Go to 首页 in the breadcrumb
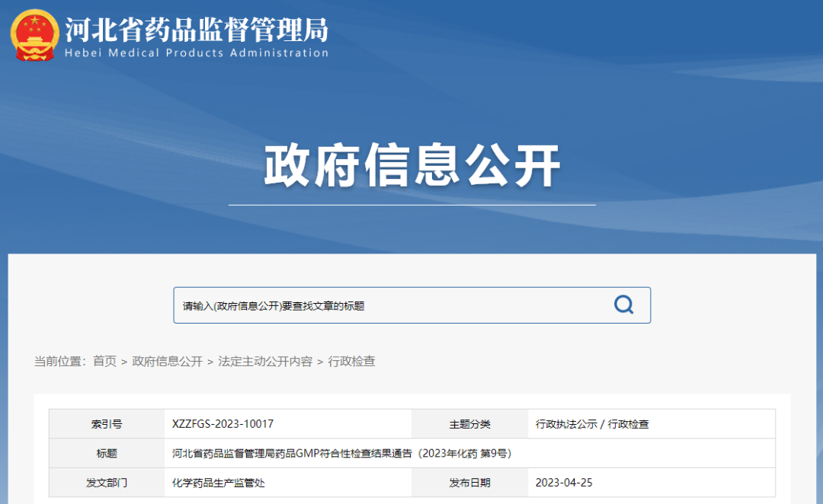823x504 pixels. point(104,362)
